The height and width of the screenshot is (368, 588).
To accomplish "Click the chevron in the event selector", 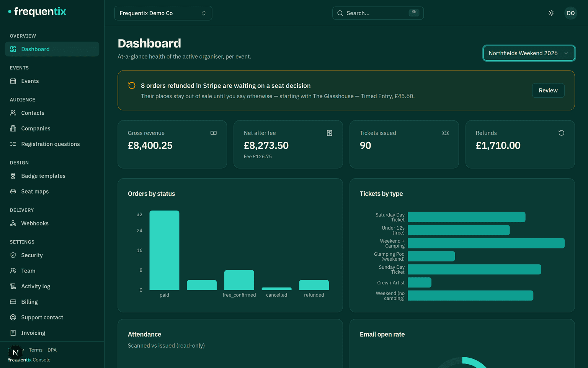I will point(566,53).
